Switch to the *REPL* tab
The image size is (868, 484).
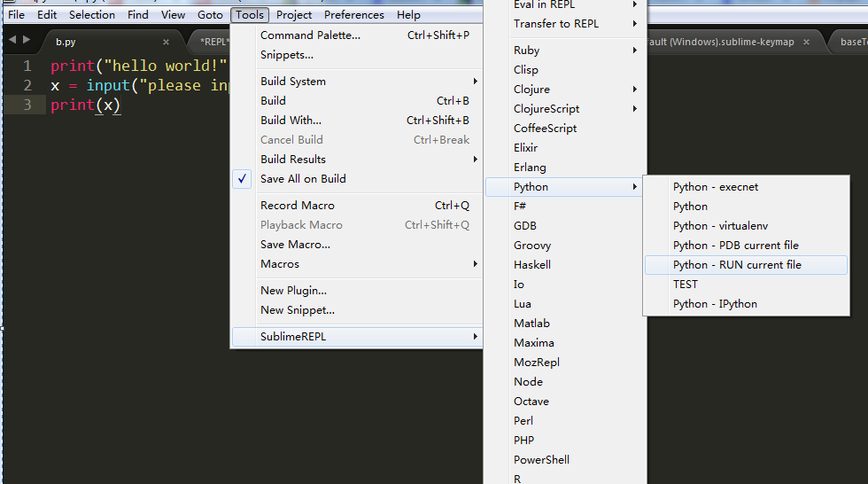[x=214, y=42]
